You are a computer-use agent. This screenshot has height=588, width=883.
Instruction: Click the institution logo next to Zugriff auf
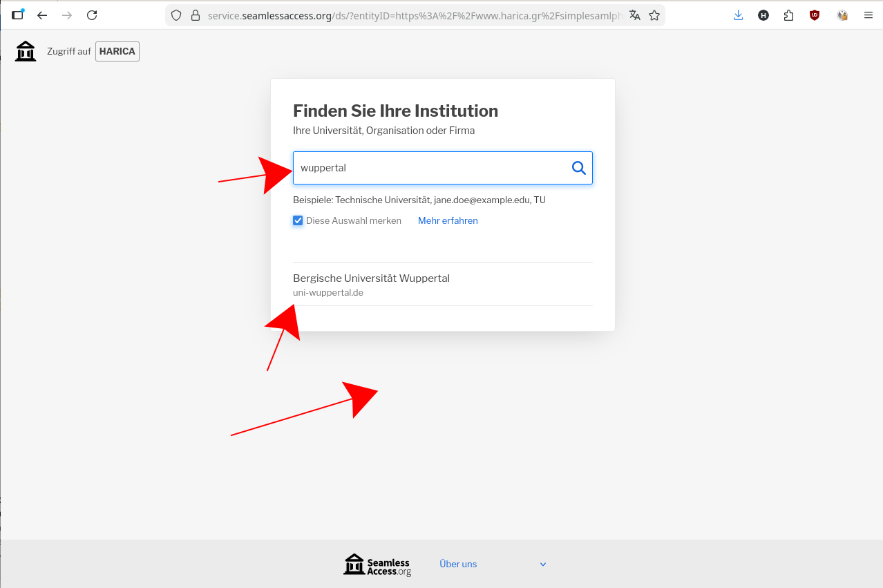[25, 50]
